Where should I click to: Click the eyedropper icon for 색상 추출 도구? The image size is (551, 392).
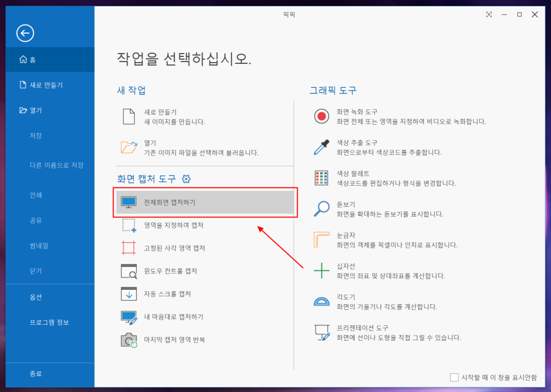[x=322, y=148]
